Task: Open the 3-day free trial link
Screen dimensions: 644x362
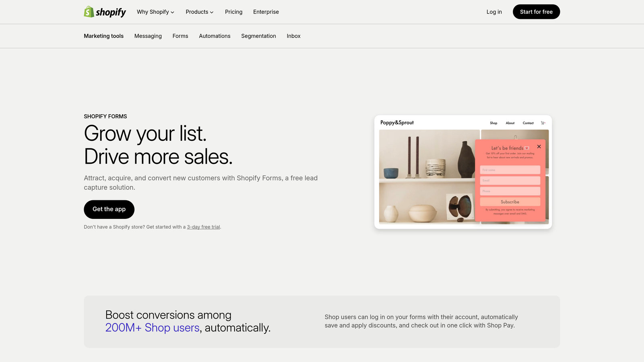Action: click(203, 226)
